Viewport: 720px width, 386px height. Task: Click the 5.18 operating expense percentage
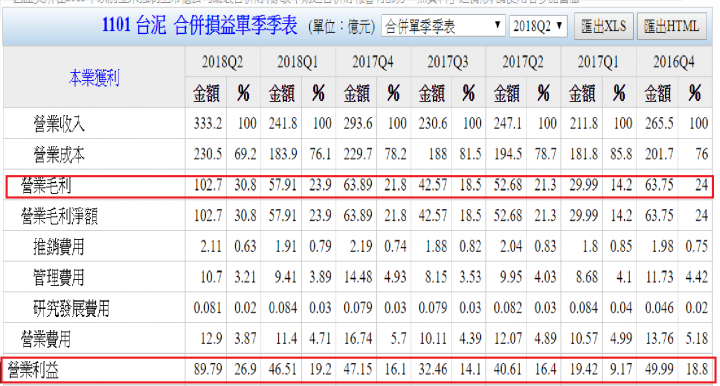tap(697, 339)
